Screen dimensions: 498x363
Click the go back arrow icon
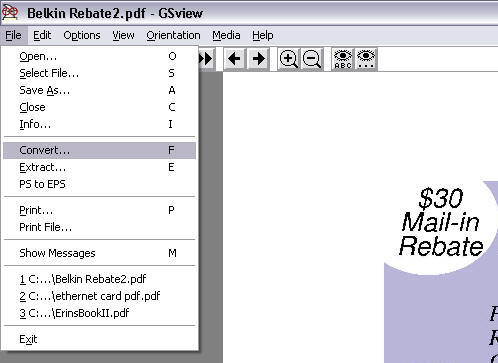[x=234, y=59]
